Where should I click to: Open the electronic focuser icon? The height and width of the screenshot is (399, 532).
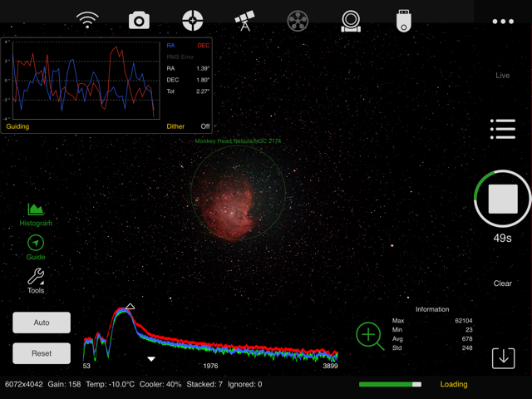[x=351, y=21]
